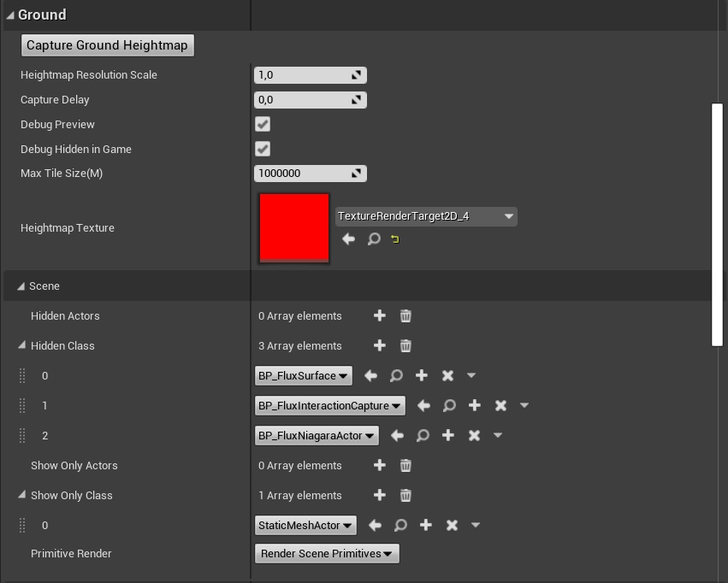
Task: Edit the Heightmap Resolution Scale value
Action: click(311, 75)
